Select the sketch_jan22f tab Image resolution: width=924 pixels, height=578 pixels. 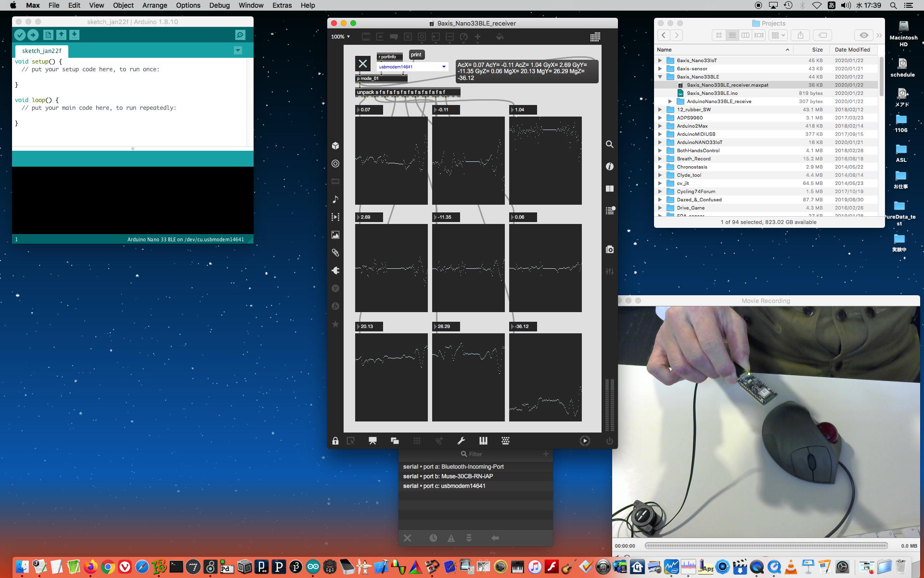click(42, 51)
